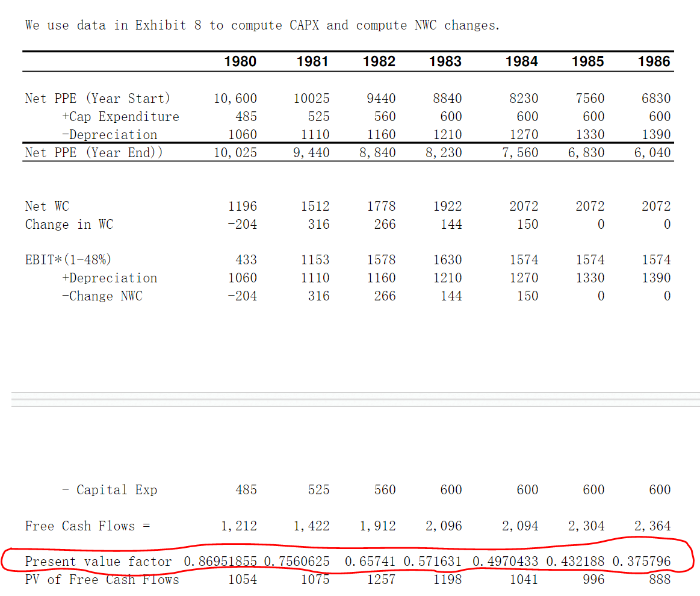The height and width of the screenshot is (596, 700).
Task: Click the PV of Free Cash Flows label
Action: click(x=102, y=580)
